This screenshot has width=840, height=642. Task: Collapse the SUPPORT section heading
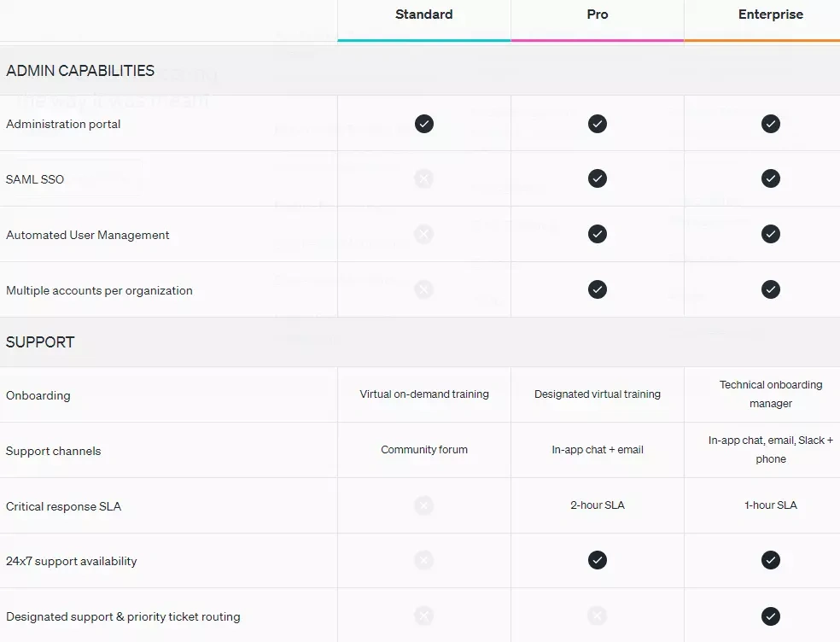coord(40,342)
